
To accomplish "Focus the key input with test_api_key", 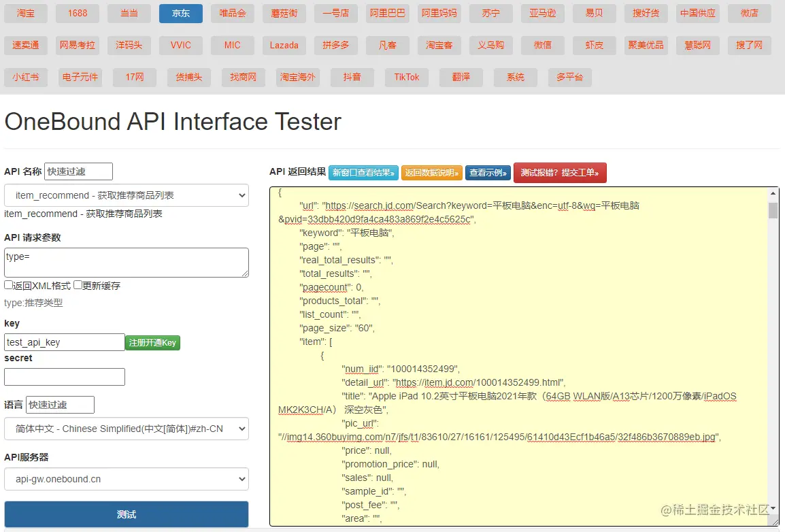I will point(65,342).
